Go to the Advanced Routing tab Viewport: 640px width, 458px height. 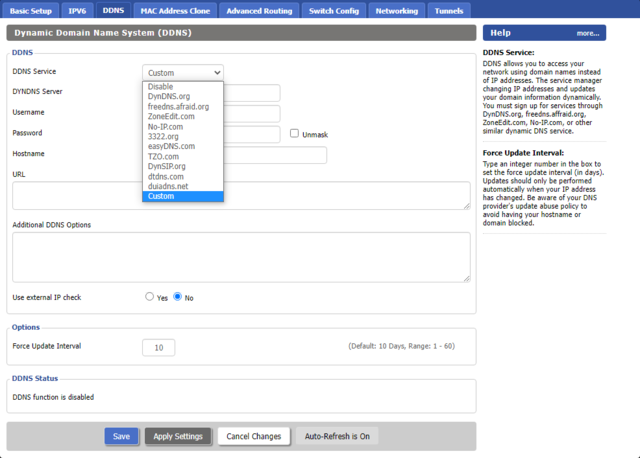[259, 11]
